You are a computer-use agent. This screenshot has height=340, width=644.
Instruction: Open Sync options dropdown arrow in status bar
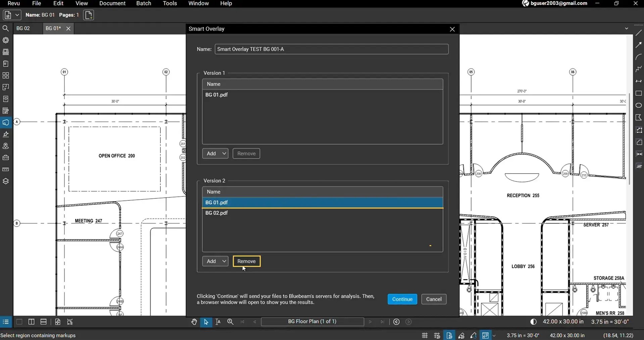[494, 336]
